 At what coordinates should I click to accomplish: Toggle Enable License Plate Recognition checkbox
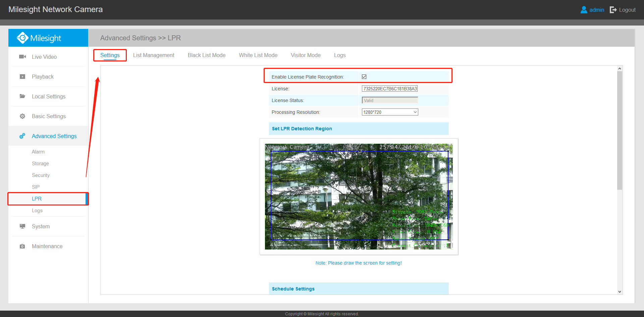[x=364, y=77]
